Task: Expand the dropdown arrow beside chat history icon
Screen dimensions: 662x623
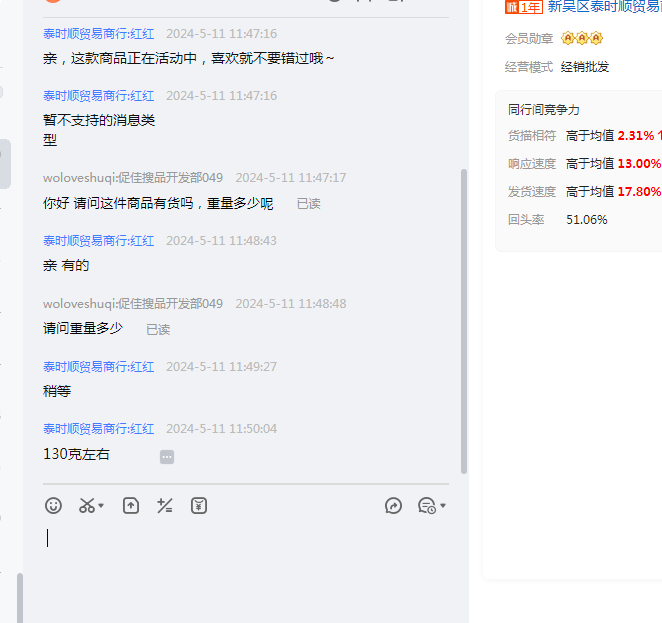Action: pyautogui.click(x=443, y=507)
